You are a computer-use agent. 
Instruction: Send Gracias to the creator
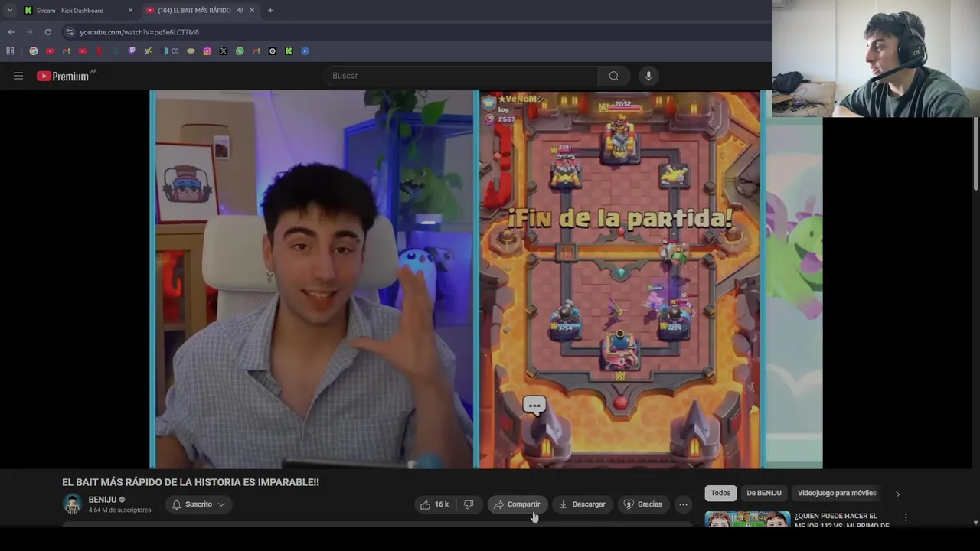[643, 504]
